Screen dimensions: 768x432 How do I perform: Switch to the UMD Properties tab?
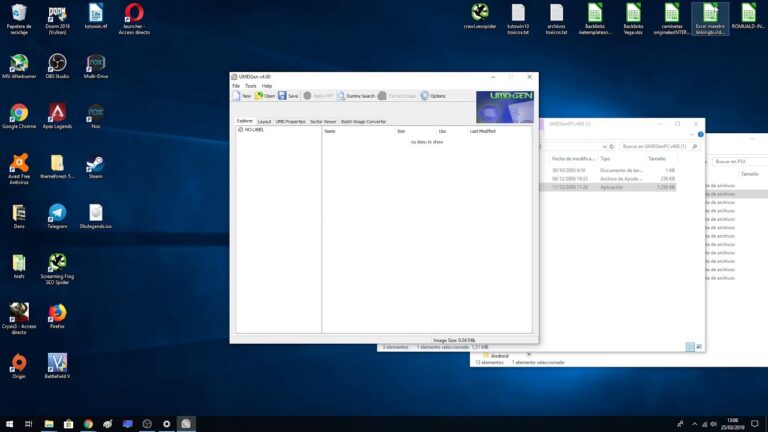[291, 121]
